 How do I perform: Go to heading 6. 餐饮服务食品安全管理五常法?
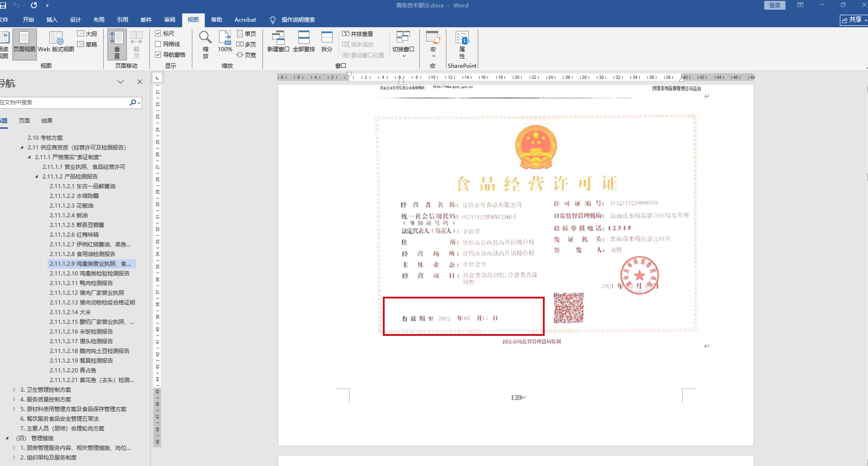coord(59,419)
